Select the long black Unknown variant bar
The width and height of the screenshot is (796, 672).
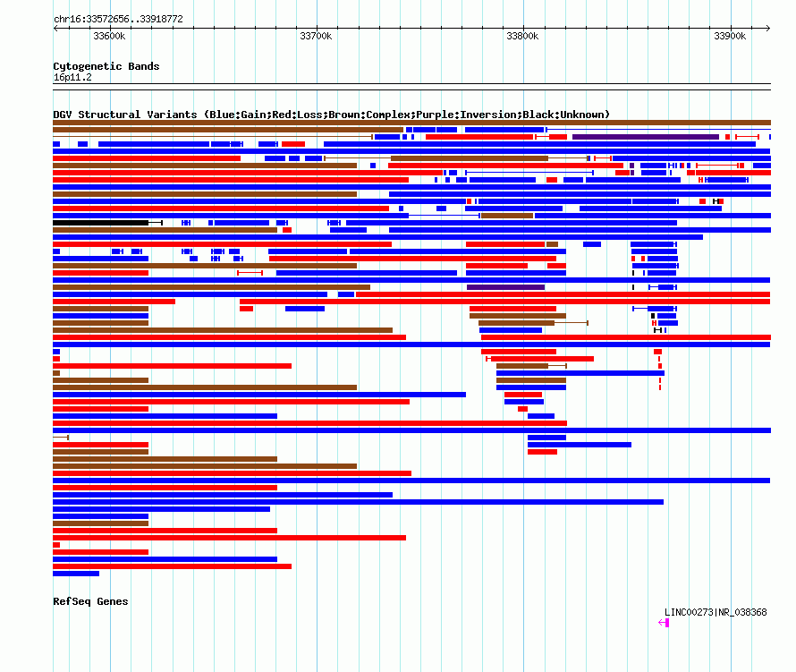pyautogui.click(x=100, y=223)
